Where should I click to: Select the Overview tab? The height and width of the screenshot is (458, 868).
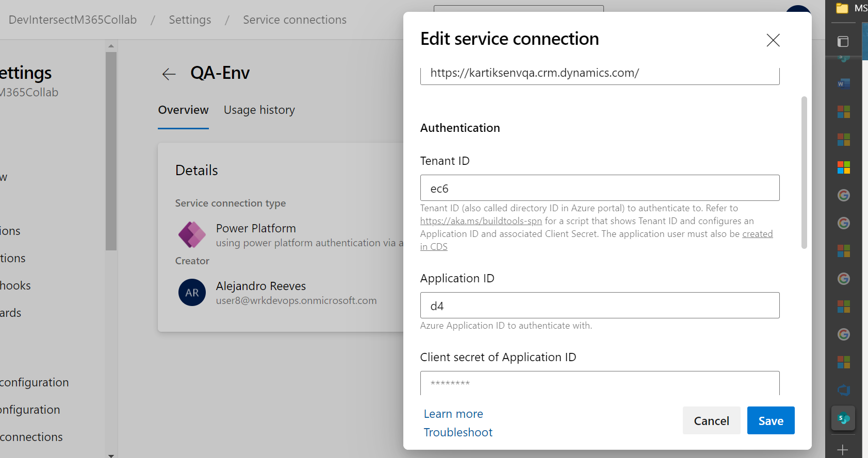pos(183,110)
